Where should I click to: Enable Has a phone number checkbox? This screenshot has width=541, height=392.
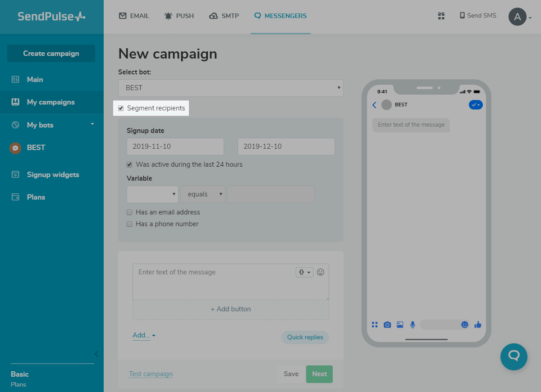tap(129, 224)
